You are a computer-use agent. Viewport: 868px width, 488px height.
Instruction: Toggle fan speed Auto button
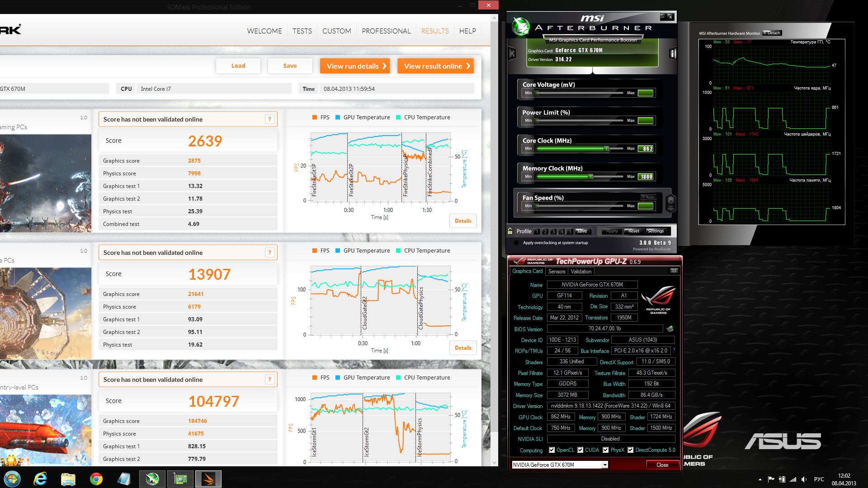pyautogui.click(x=648, y=197)
